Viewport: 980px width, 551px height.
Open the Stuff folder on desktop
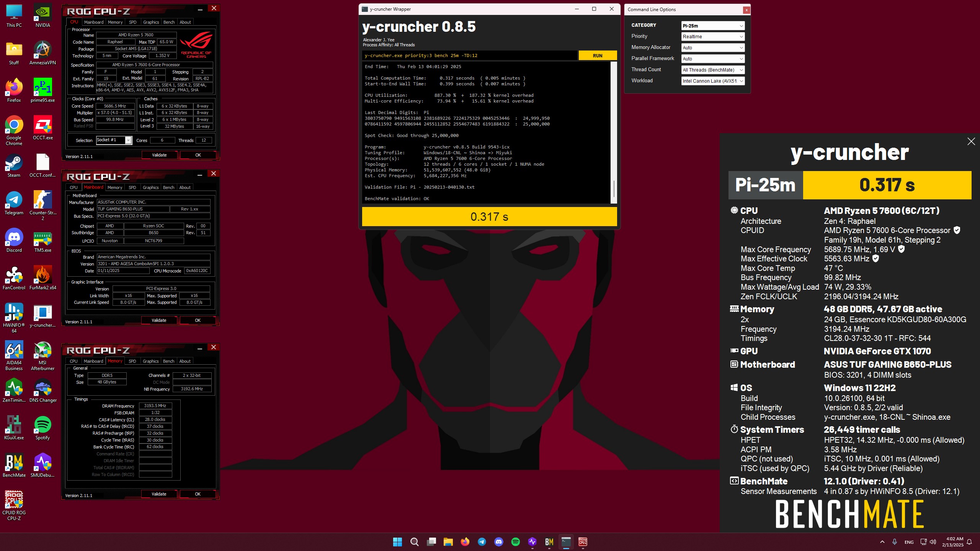point(14,54)
